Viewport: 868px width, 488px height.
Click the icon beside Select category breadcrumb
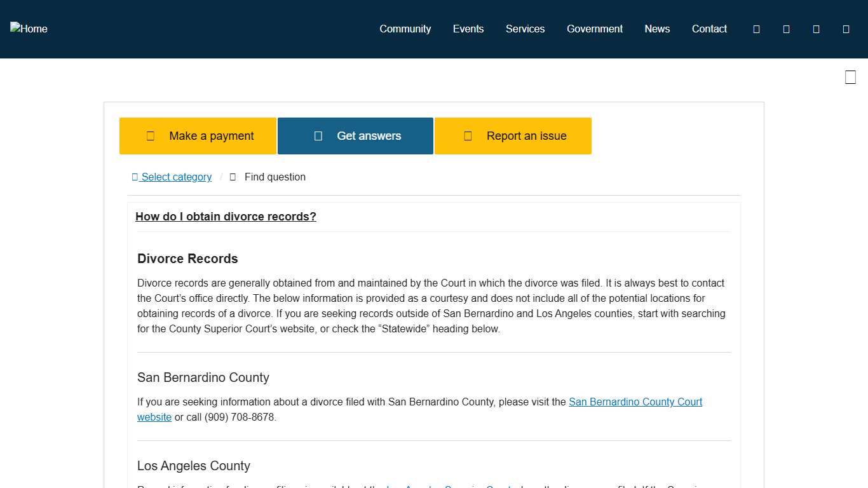[x=134, y=177]
